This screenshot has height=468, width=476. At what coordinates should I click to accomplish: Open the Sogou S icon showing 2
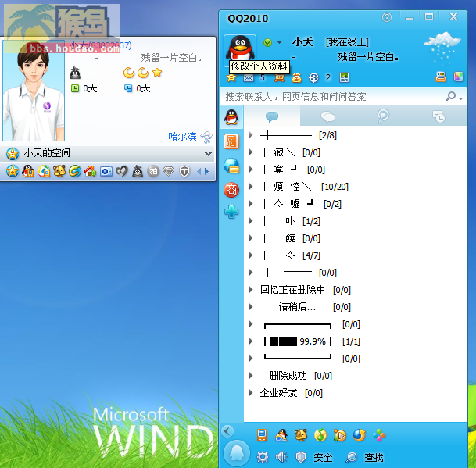click(313, 78)
